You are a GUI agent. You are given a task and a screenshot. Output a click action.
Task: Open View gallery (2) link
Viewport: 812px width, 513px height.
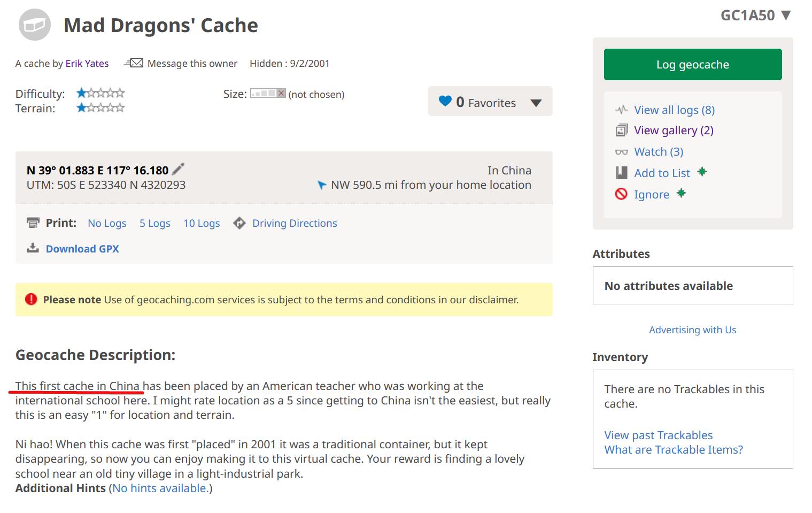(x=674, y=131)
